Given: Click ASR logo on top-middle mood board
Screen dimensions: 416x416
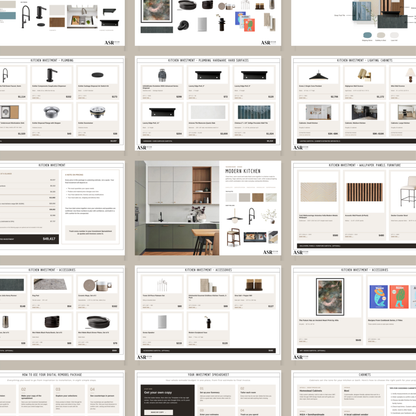Looking at the screenshot, I should click(x=269, y=43).
